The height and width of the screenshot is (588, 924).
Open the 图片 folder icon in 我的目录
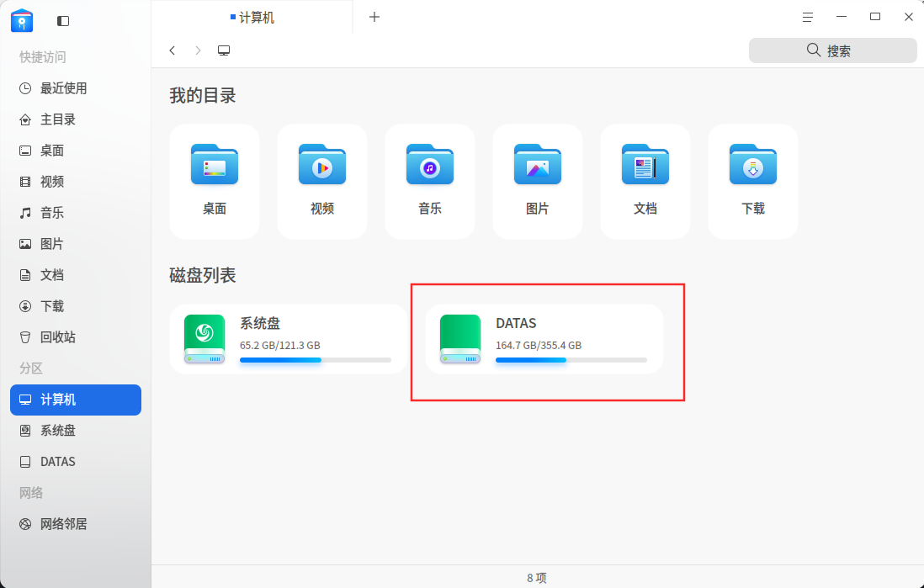point(538,165)
